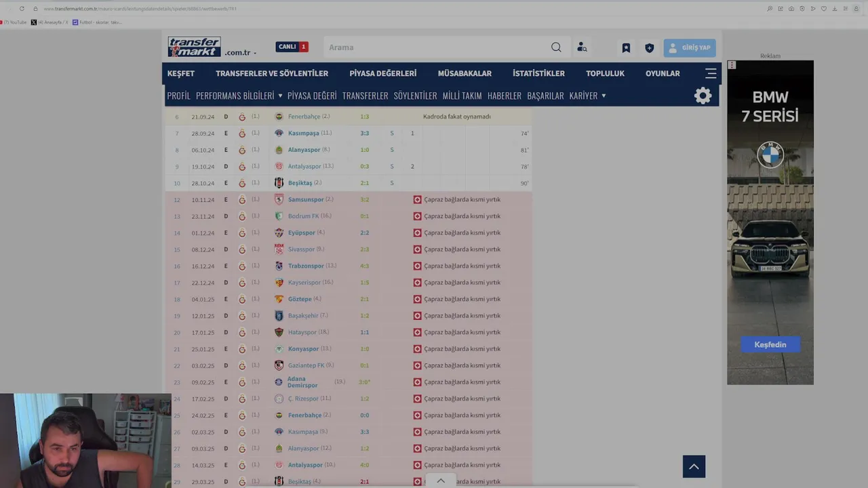Open the İSTATİSTİKLER menu
This screenshot has height=488, width=868.
538,73
